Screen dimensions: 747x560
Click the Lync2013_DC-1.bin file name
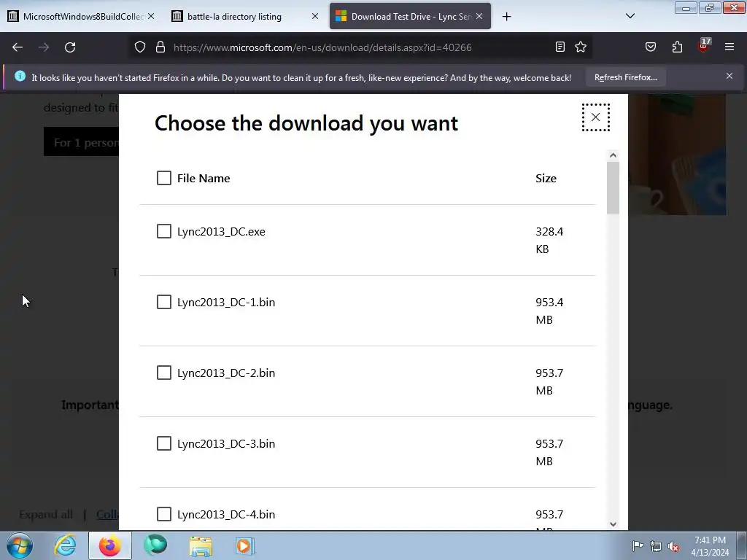pos(226,303)
